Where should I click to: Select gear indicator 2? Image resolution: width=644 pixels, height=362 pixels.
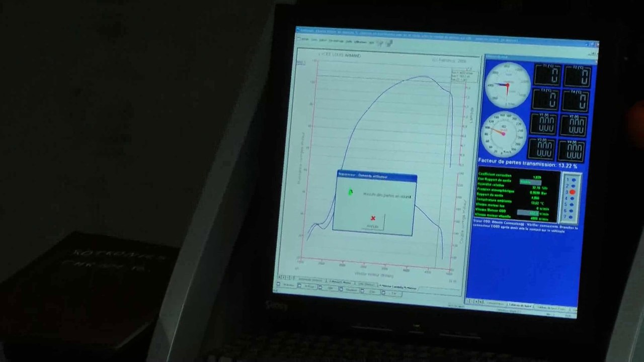[x=572, y=186]
